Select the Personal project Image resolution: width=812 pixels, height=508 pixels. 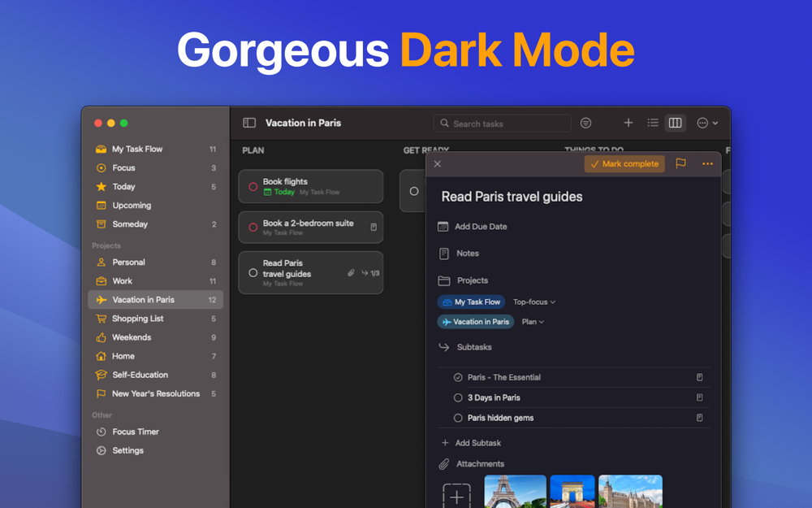pos(155,263)
